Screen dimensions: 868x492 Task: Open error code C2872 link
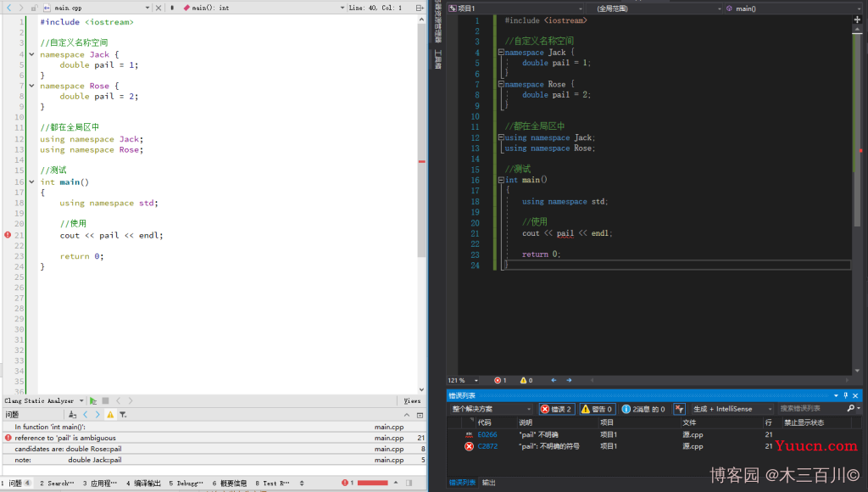click(x=487, y=446)
